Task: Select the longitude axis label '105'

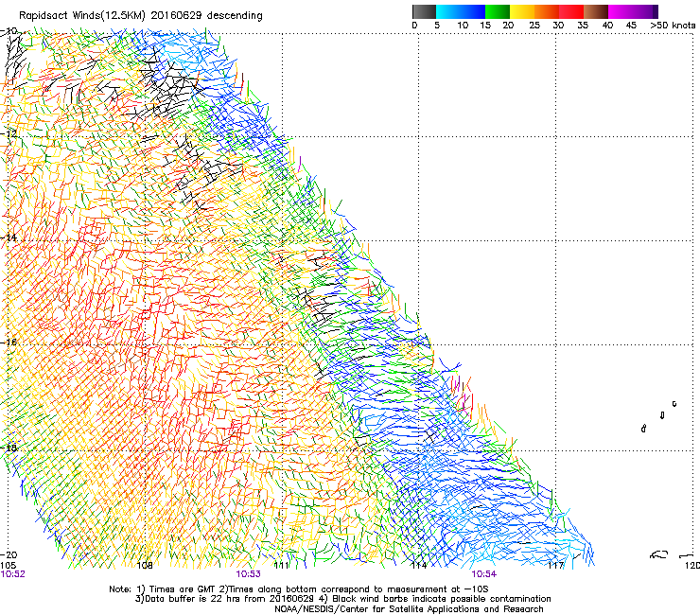Action: [8, 566]
